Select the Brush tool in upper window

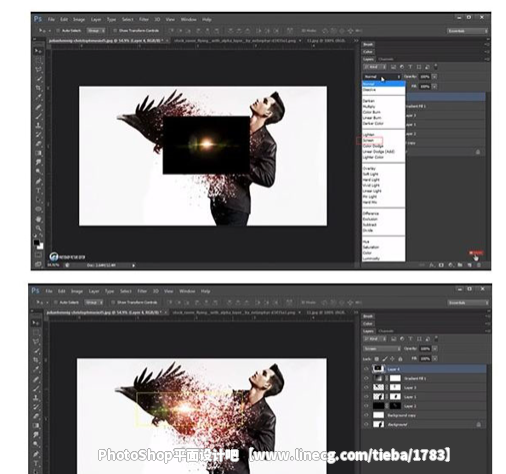click(39, 116)
